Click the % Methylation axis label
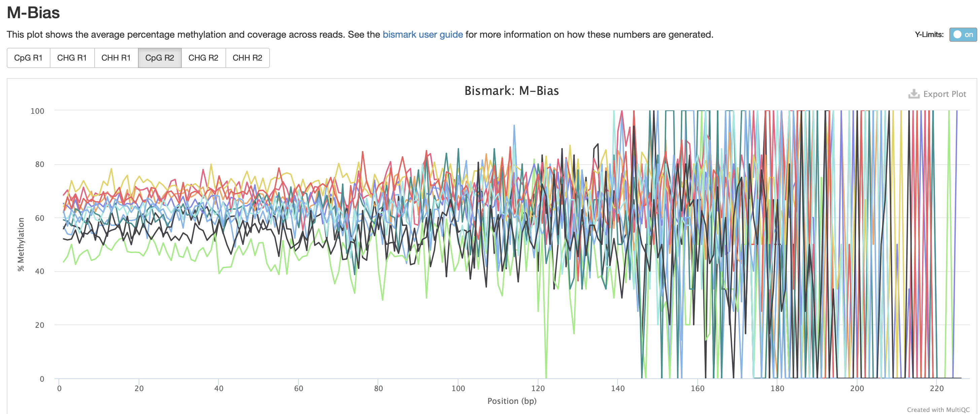This screenshot has width=980, height=414. pyautogui.click(x=21, y=244)
